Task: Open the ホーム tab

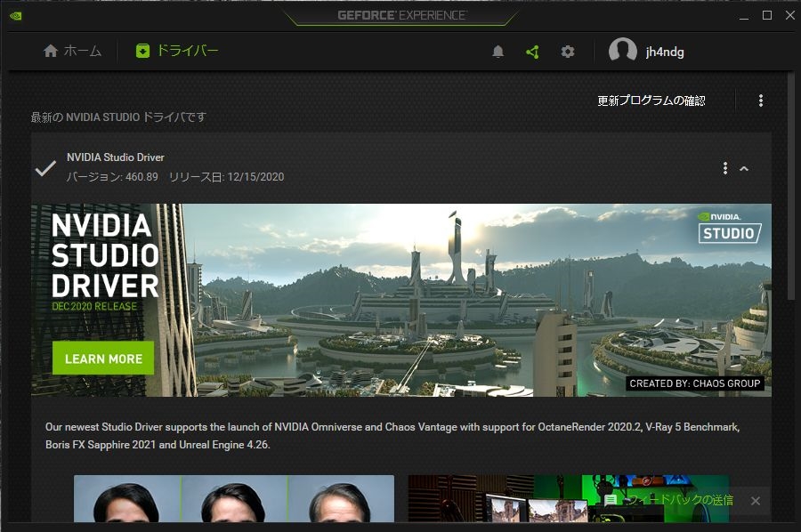Action: click(73, 51)
